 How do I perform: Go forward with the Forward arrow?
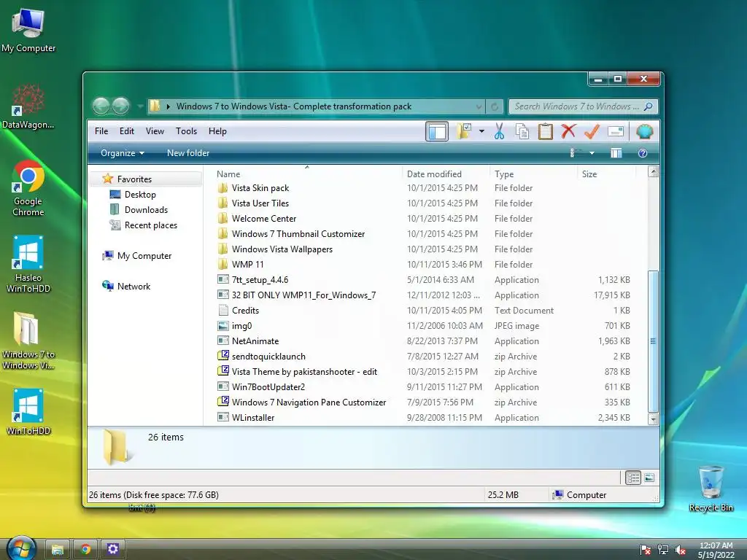[x=120, y=106]
